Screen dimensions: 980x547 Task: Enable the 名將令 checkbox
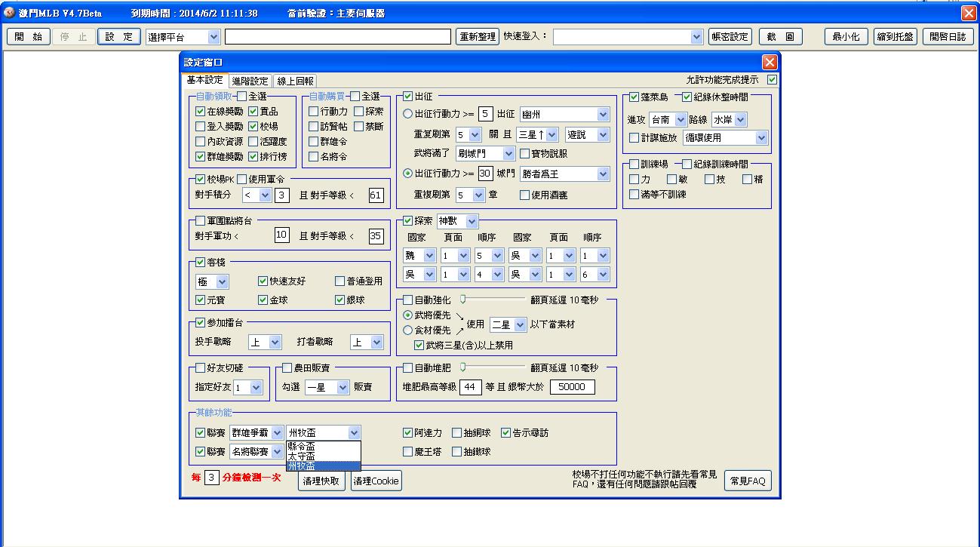click(x=313, y=157)
